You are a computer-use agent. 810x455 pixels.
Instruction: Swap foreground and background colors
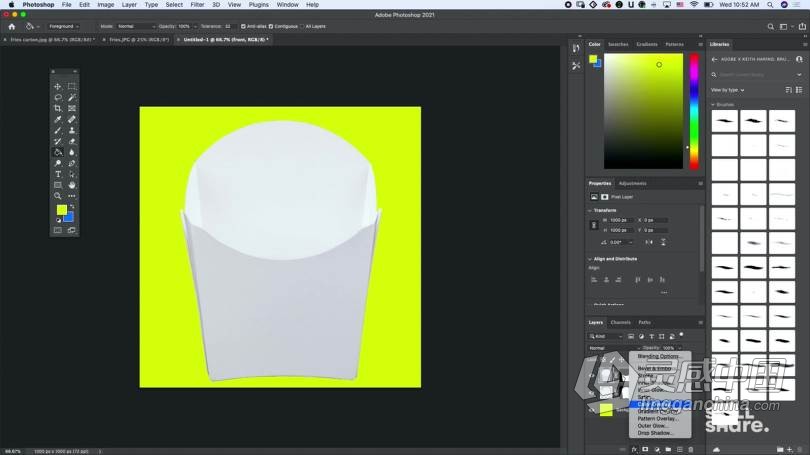72,207
